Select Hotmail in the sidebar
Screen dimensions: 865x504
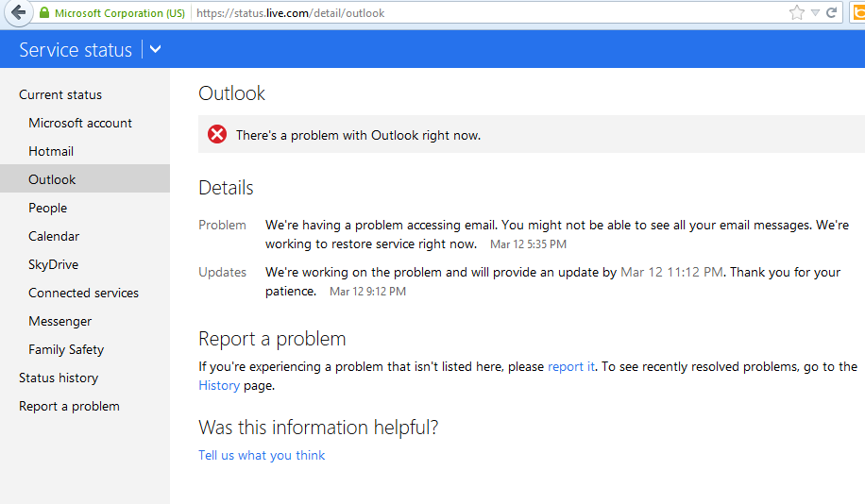coord(51,151)
